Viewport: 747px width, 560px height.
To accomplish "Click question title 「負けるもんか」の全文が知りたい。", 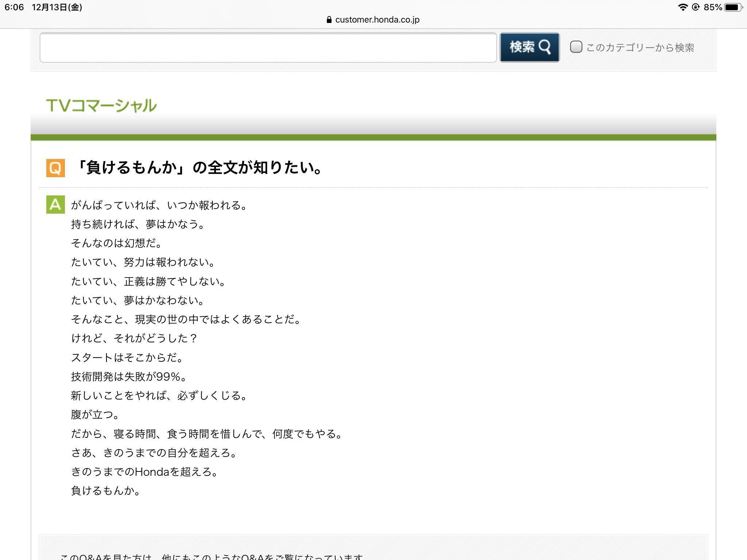I will tap(199, 167).
